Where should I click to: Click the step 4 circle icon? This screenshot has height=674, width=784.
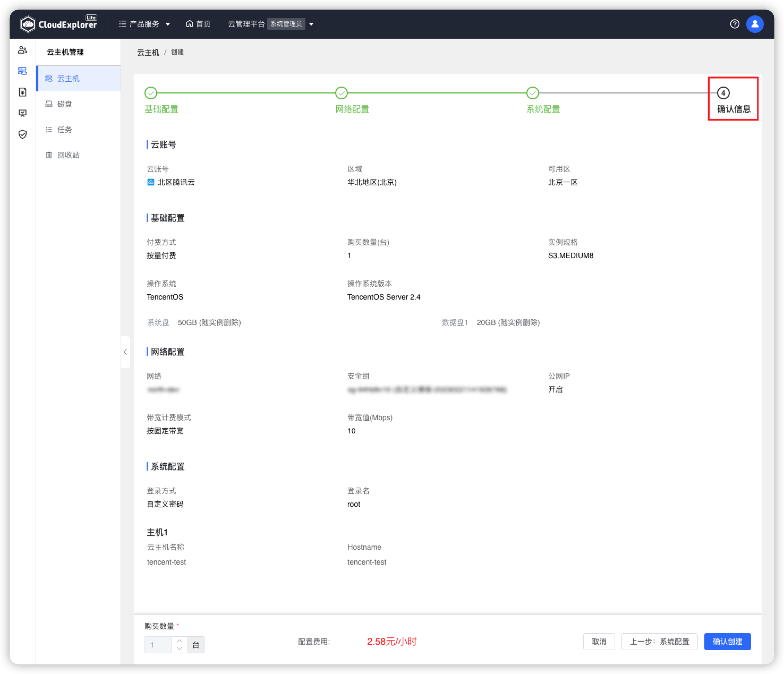[723, 93]
